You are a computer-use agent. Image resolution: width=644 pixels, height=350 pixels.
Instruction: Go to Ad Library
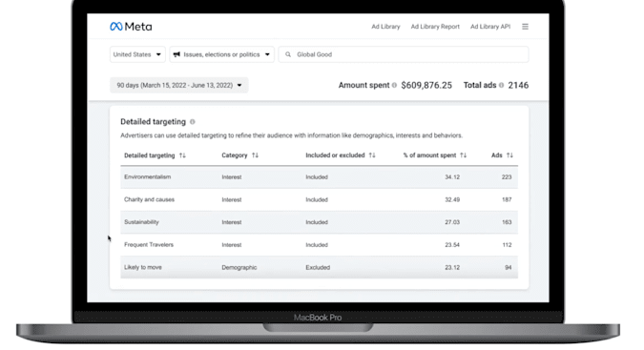[385, 27]
